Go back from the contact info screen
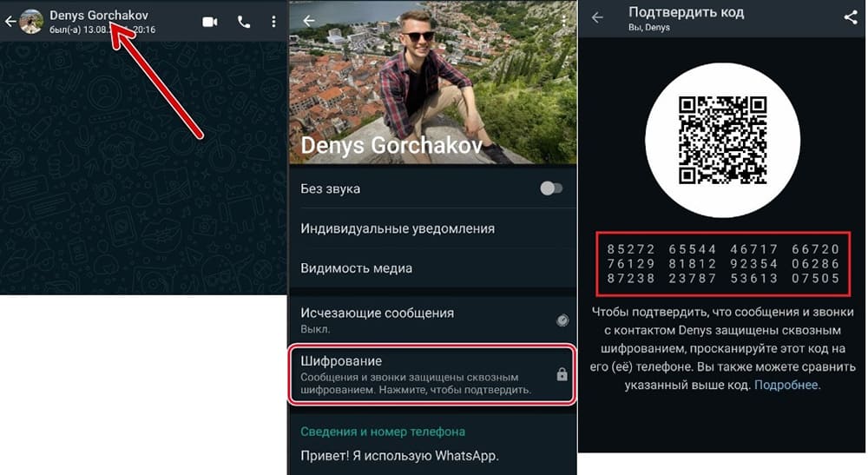 pyautogui.click(x=309, y=21)
